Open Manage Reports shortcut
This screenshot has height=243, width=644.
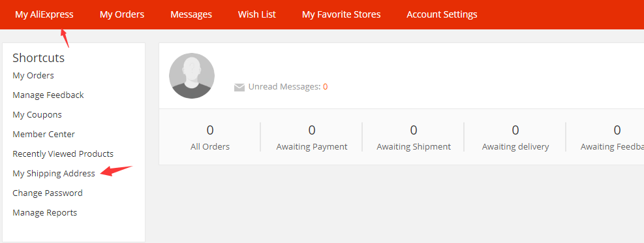[45, 212]
